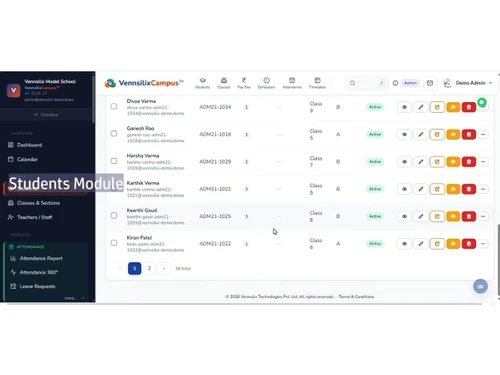Open the blue chat bubble at bottom right
500x375 pixels.
480,286
